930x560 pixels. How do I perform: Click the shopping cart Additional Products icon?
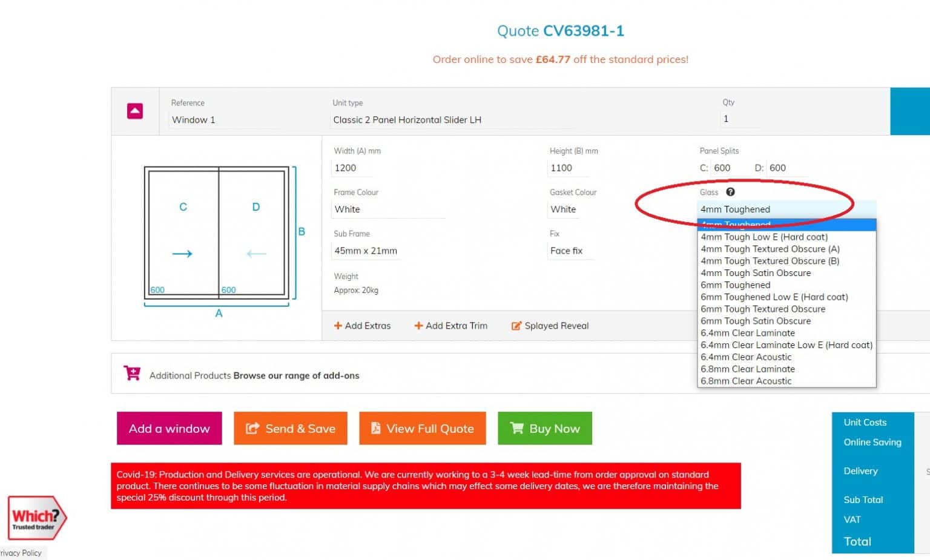click(x=131, y=373)
